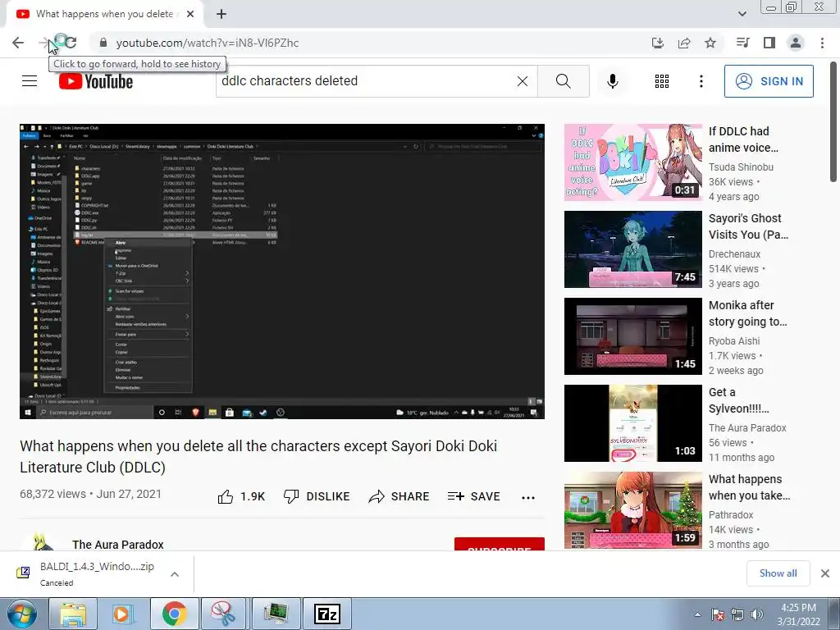The width and height of the screenshot is (840, 630).
Task: Open 'If DDLC had anime voice' thumbnail
Action: [x=632, y=162]
